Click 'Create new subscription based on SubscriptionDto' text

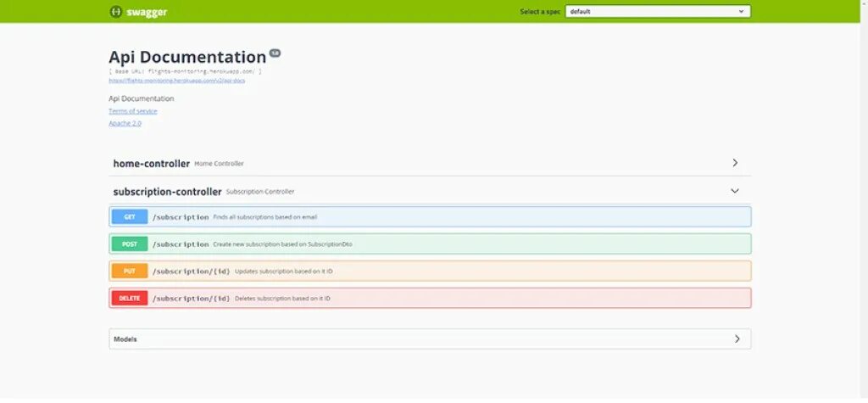(x=282, y=243)
